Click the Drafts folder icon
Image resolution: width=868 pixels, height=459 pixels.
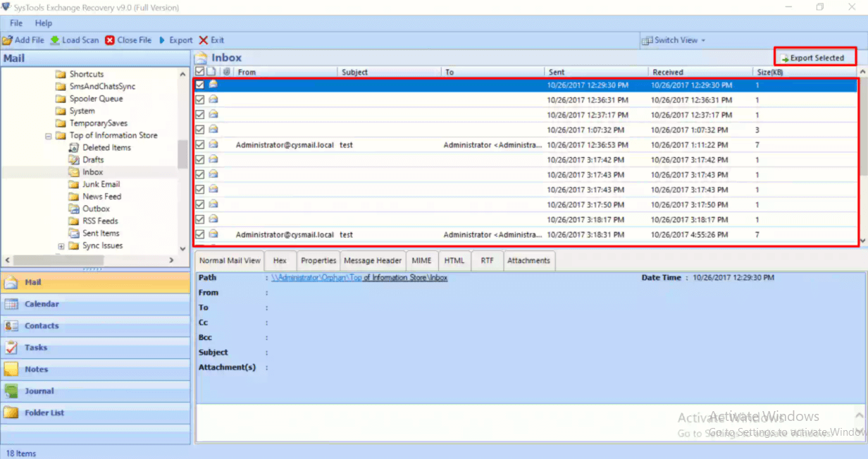74,160
